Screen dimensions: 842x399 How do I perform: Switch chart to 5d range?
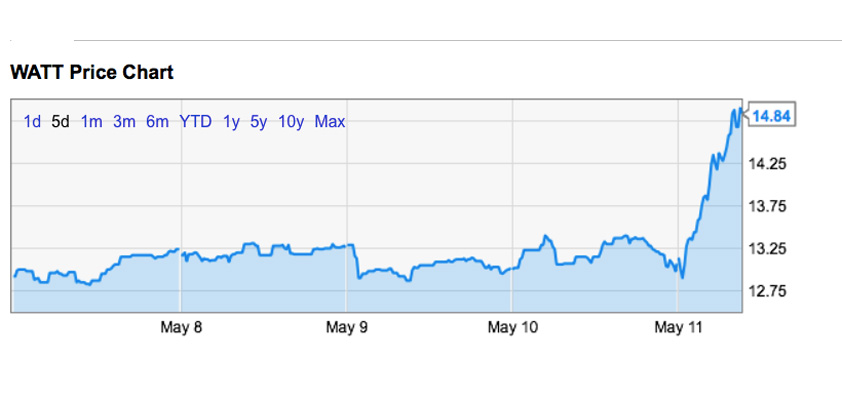(60, 122)
